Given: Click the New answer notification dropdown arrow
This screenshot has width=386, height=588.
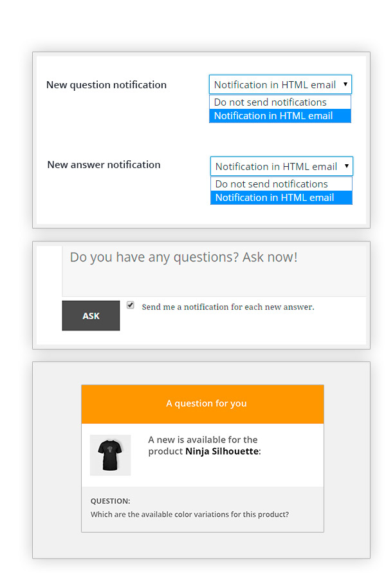Looking at the screenshot, I should point(347,166).
